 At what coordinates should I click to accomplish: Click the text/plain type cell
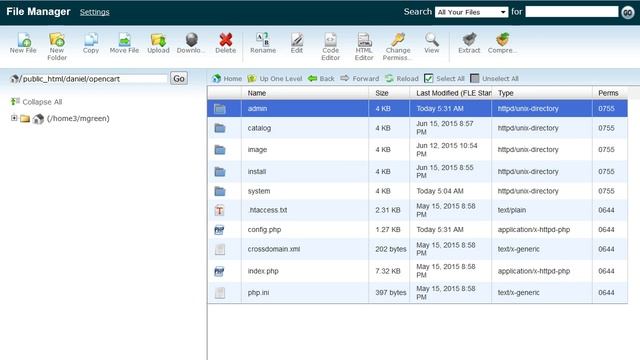click(512, 210)
